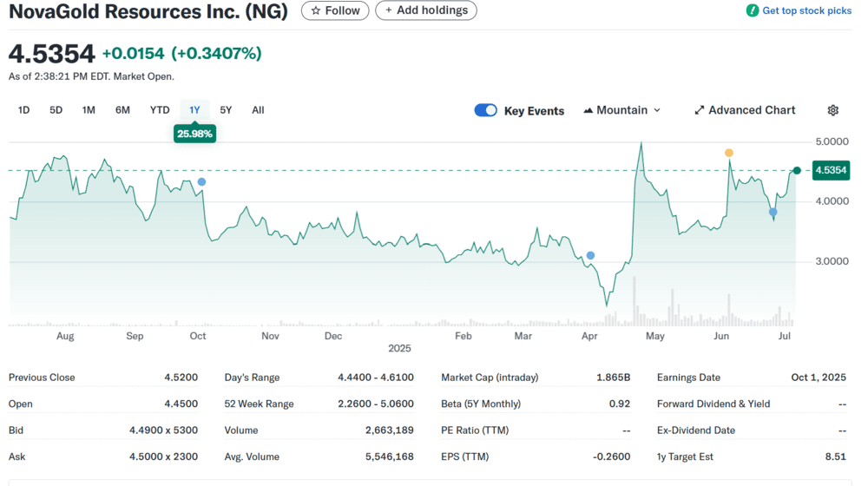The image size is (868, 486).
Task: Switch chart to 1M range
Action: point(89,110)
